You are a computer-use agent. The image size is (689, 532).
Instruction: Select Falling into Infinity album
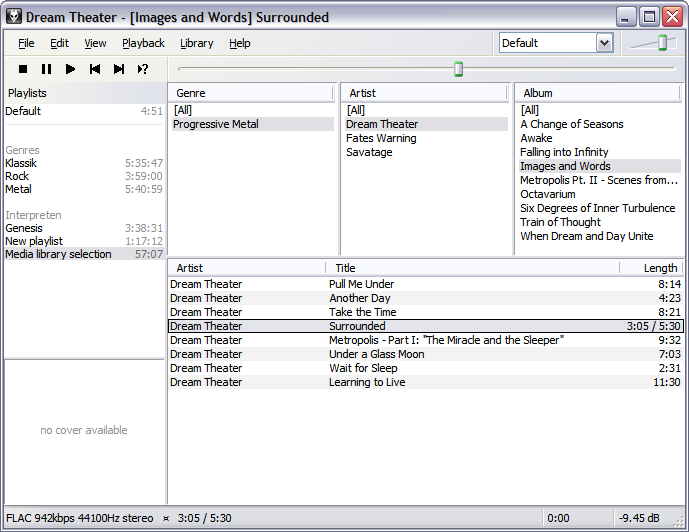(599, 152)
